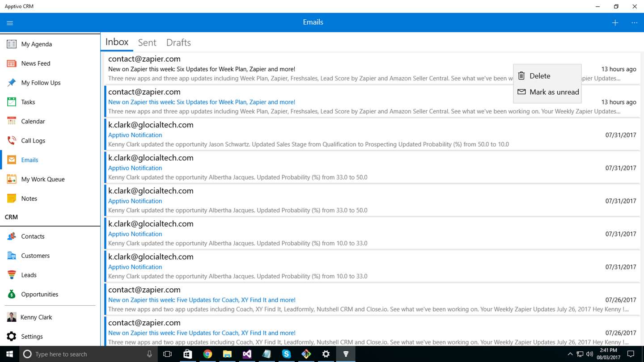
Task: Select Tasks in the sidebar
Action: (x=50, y=102)
